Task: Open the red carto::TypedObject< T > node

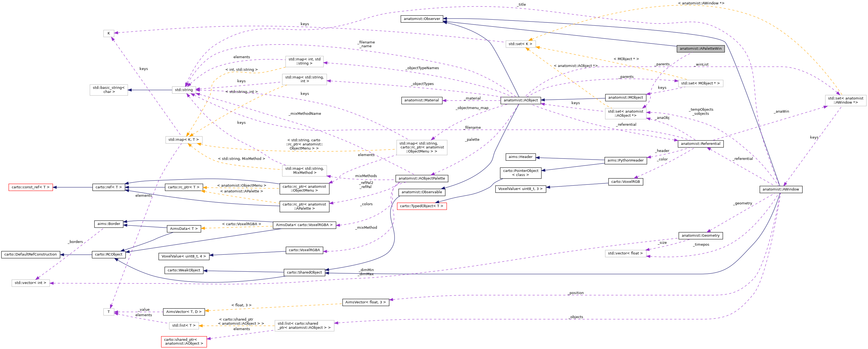Action: pos(422,206)
